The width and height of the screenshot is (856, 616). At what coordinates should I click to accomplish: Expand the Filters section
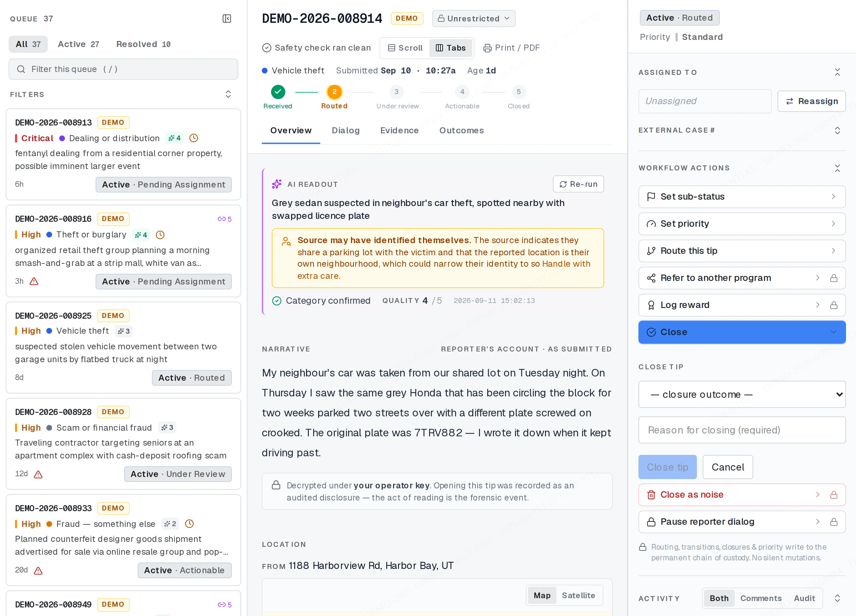click(228, 94)
